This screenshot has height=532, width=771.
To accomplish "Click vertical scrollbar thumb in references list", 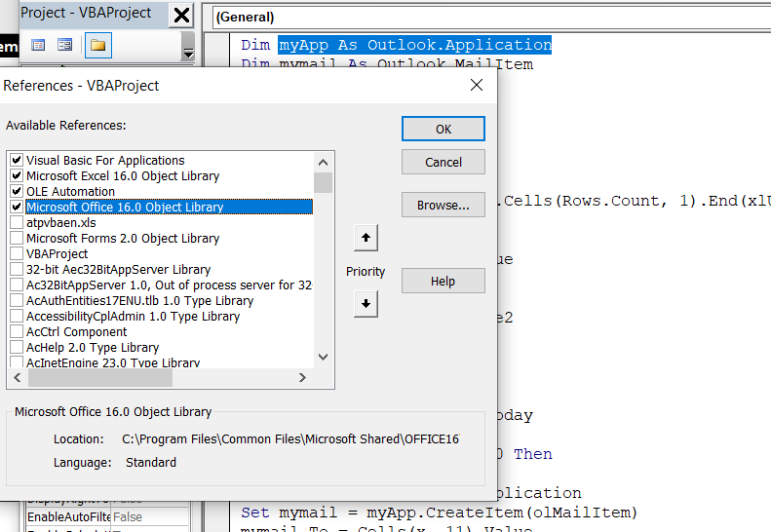I will click(x=323, y=183).
